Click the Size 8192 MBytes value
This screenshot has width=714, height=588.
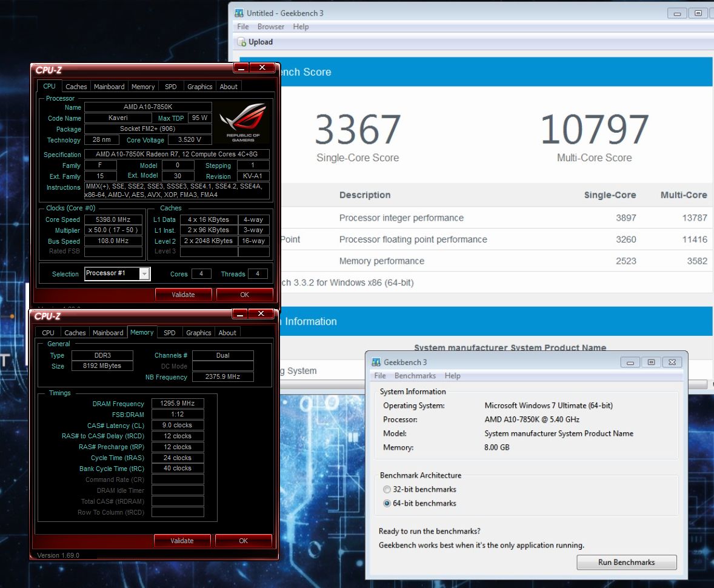(x=102, y=366)
